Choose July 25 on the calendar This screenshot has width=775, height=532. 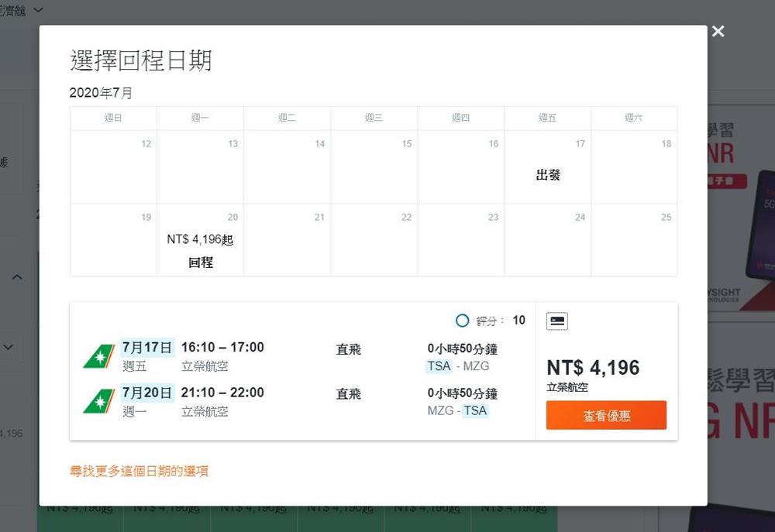tap(633, 240)
